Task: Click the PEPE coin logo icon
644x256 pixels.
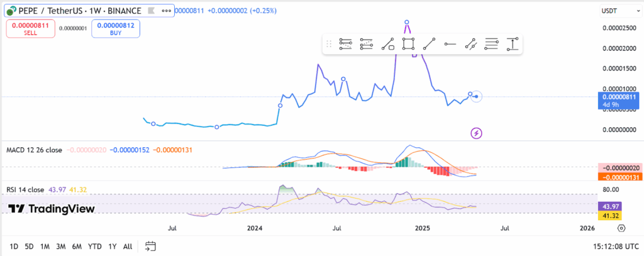Action: [11, 11]
